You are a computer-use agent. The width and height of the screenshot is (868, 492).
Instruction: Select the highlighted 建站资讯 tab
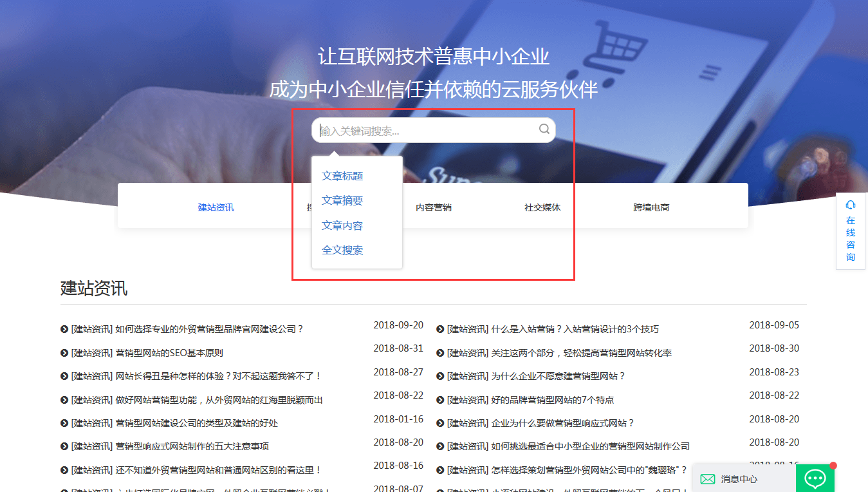216,207
